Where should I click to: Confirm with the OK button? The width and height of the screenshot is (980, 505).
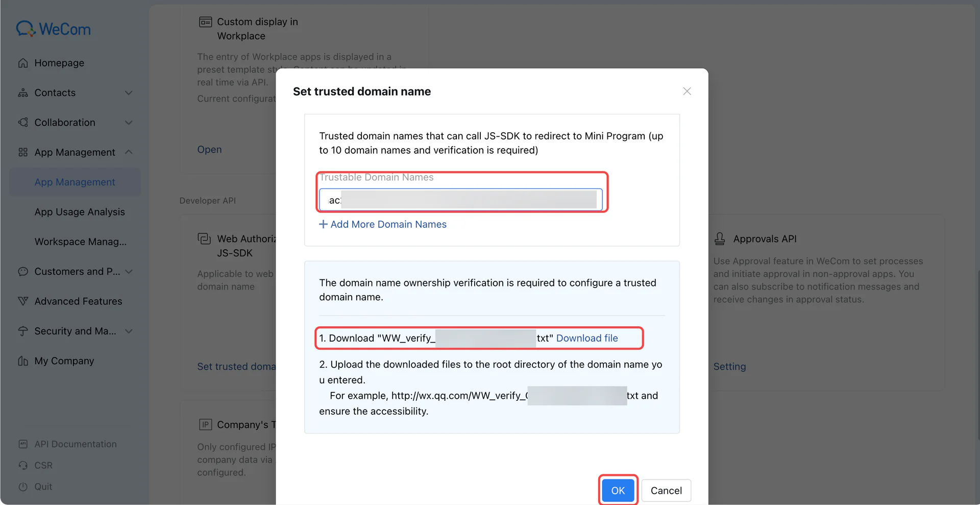tap(618, 490)
